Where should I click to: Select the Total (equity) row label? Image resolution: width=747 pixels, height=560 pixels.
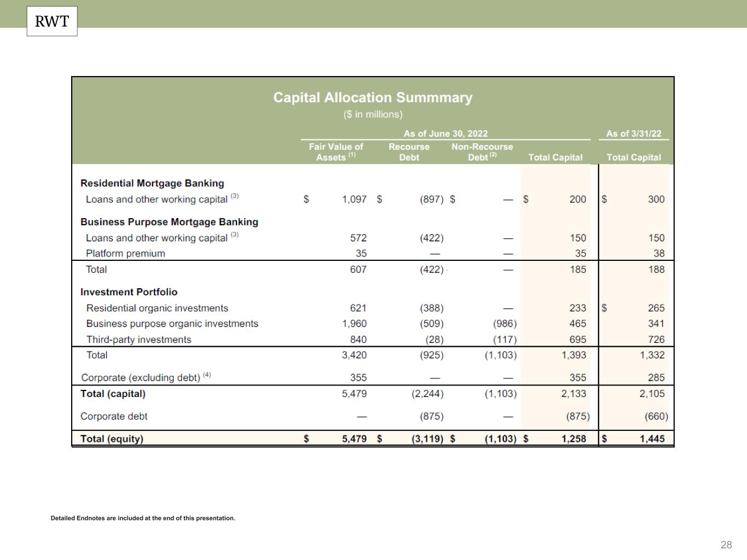pos(112,439)
